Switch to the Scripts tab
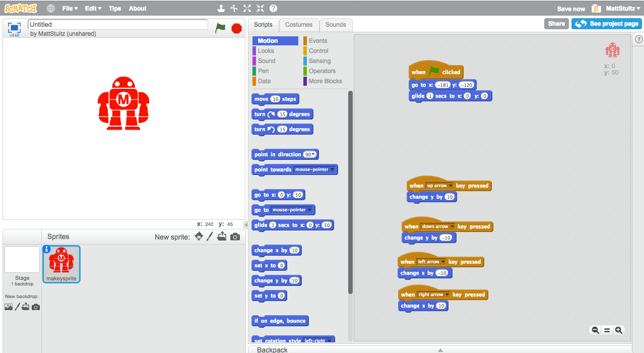Viewport: 644px width, 353px height. coord(263,25)
